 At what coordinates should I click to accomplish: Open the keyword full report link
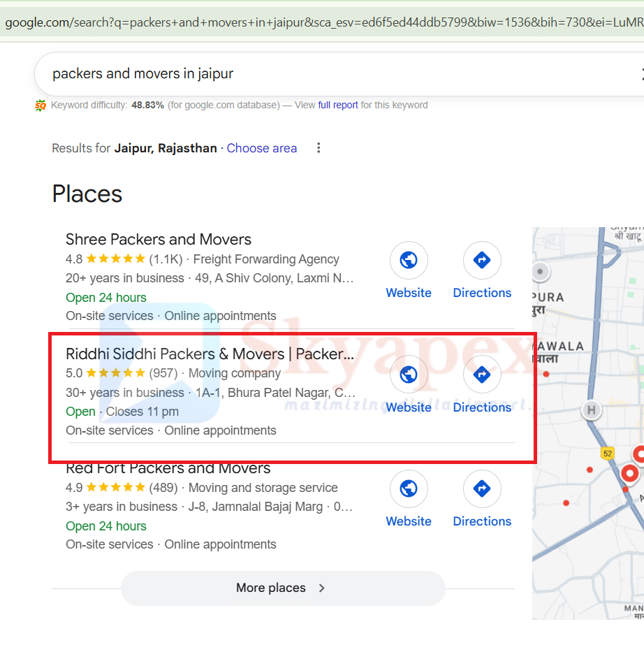(x=338, y=106)
